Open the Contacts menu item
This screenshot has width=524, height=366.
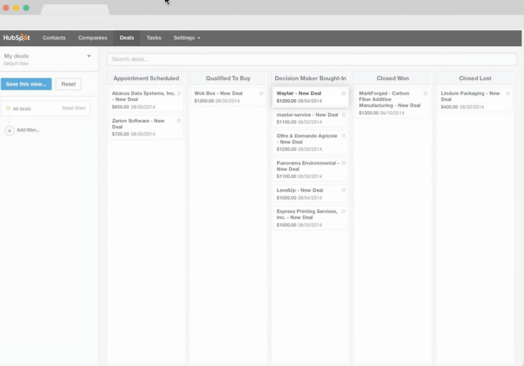click(54, 38)
